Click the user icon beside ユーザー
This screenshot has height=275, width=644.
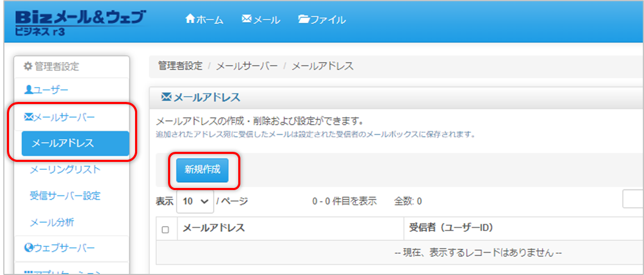(x=29, y=90)
